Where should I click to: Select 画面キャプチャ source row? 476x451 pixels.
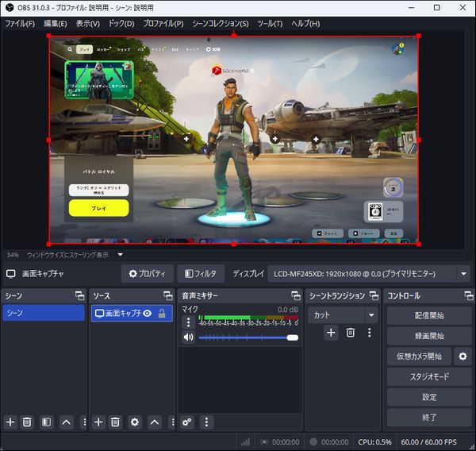(132, 314)
